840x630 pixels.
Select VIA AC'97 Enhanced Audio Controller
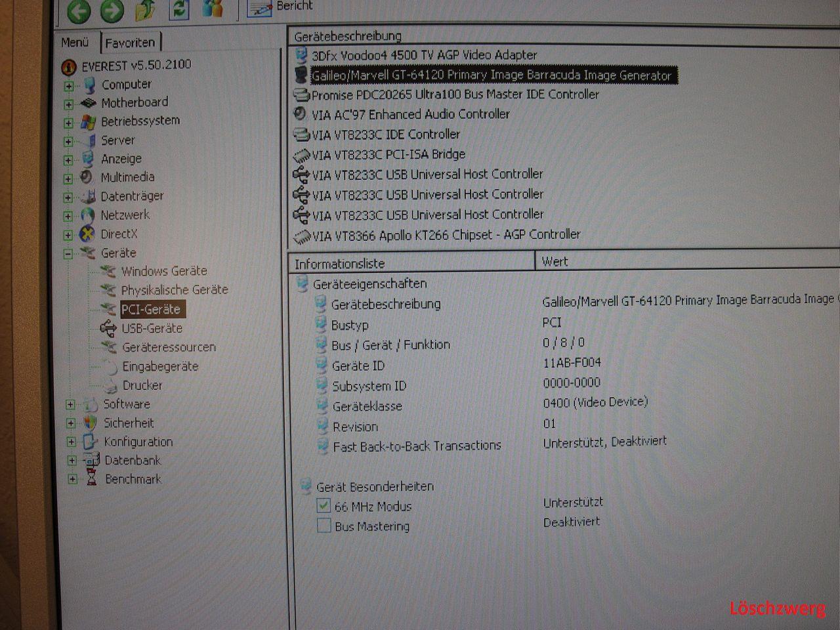[411, 114]
